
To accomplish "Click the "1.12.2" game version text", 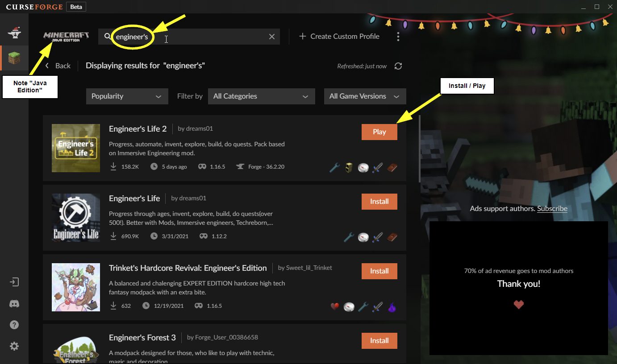I will coord(219,236).
